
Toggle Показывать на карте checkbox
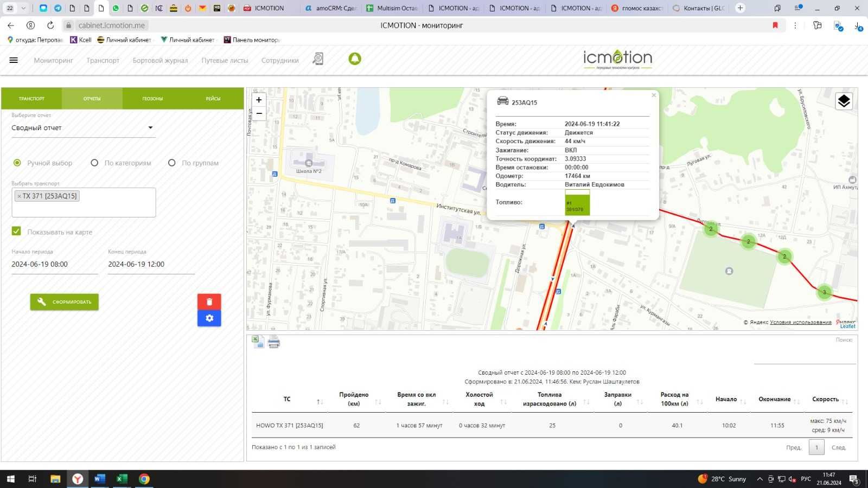(16, 232)
